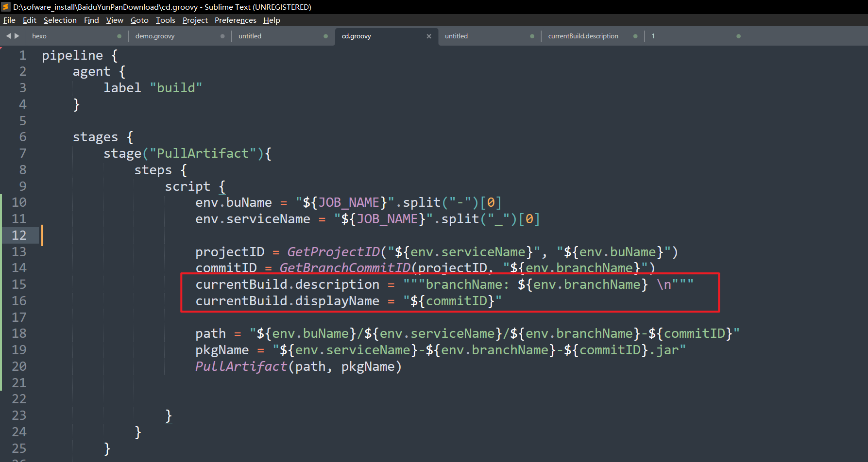868x462 pixels.
Task: Open the Goto menu
Action: [139, 20]
